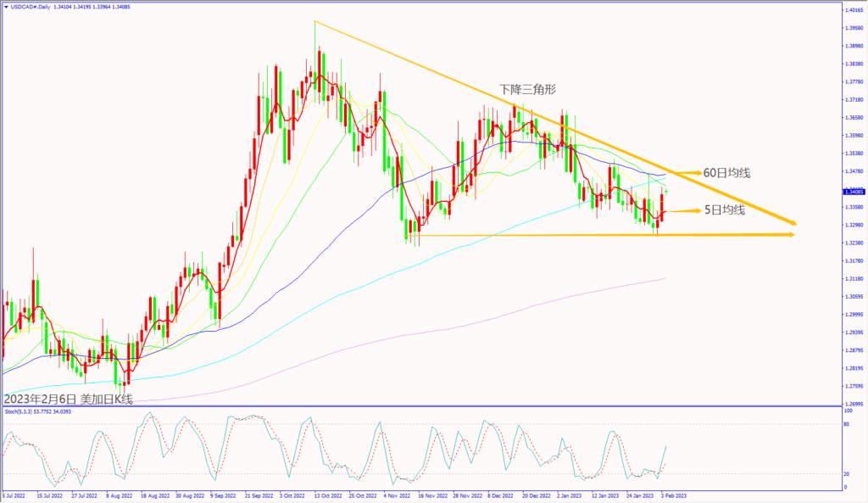Click the triangle arrow before USDCAD#.Daily
Screen dimensions: 868x503
(x=7, y=6)
